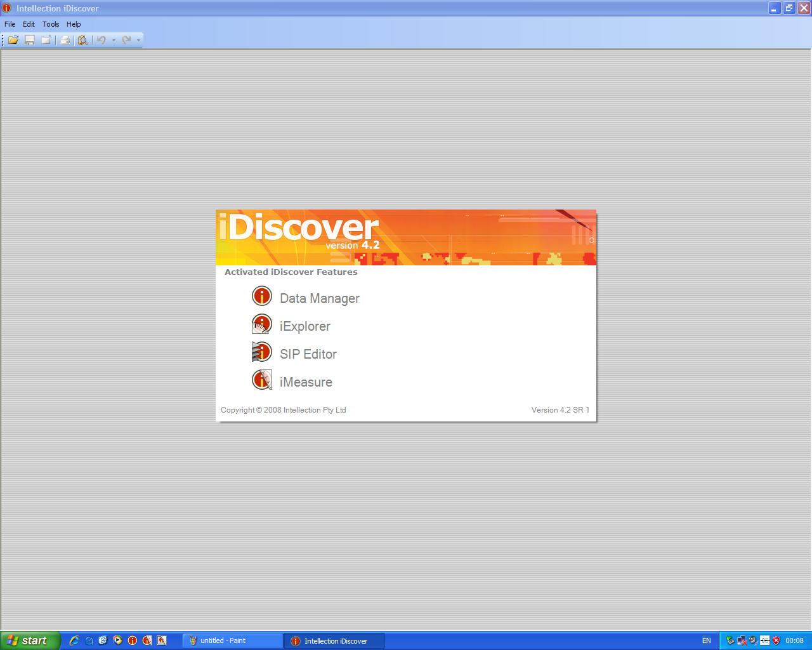Click the Redo arrow toolbar icon

pos(126,40)
